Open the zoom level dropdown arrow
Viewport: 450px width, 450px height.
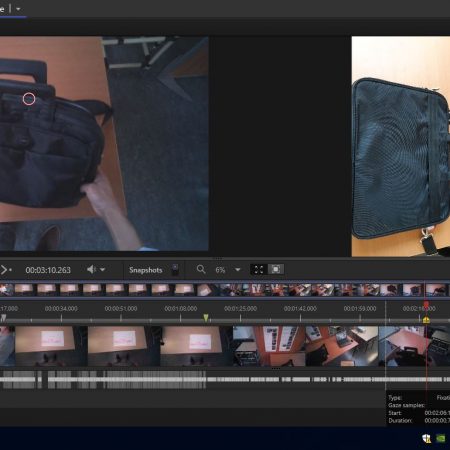pyautogui.click(x=238, y=269)
